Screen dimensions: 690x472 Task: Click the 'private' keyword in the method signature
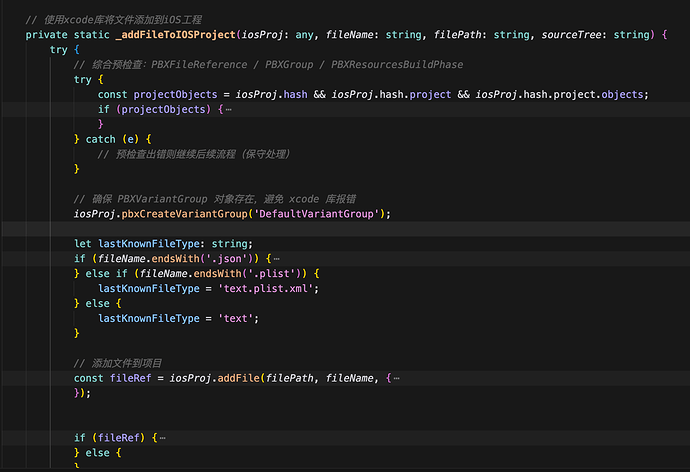pos(47,35)
